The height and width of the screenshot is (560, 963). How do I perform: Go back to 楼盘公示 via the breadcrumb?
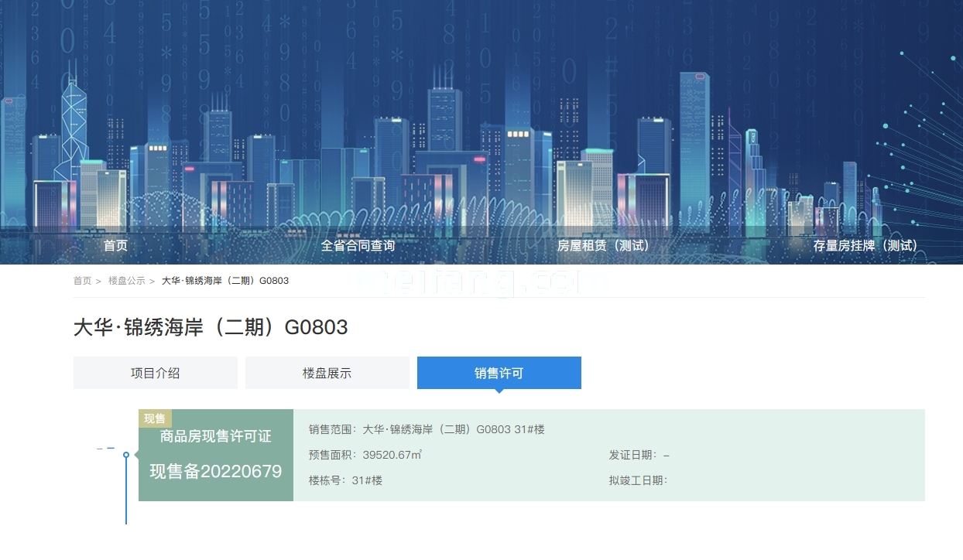coord(126,281)
